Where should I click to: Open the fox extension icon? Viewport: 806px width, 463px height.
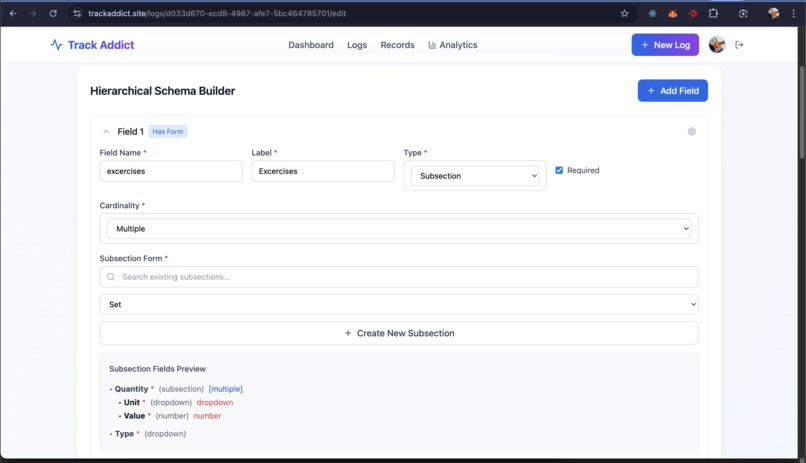[672, 14]
